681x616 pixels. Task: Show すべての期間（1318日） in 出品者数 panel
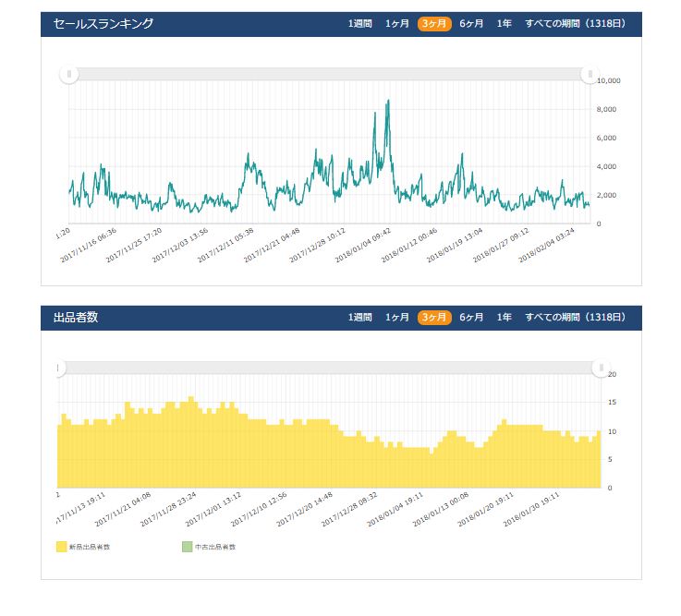[x=576, y=318]
